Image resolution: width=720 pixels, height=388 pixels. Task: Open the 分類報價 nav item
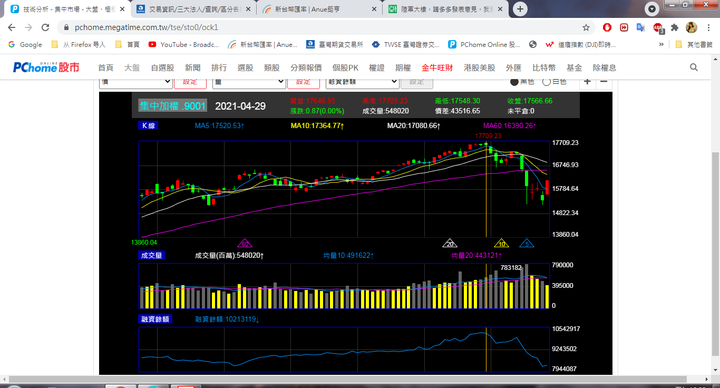[x=306, y=67]
